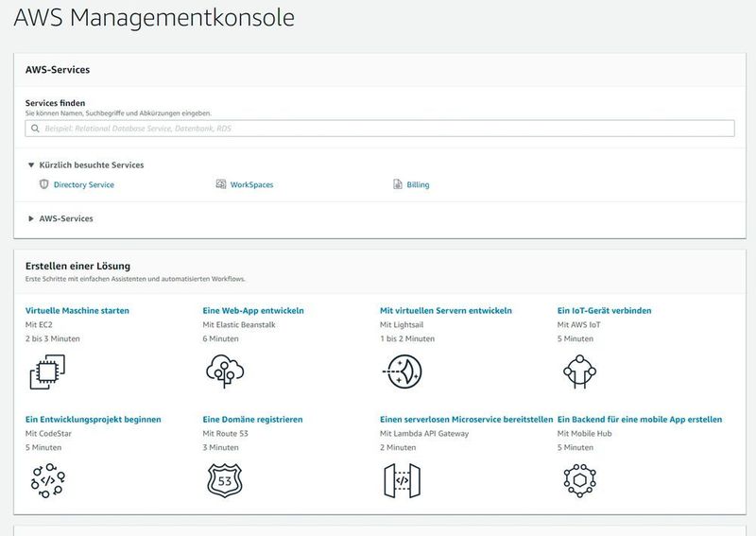Open Virtuelle Maschine starten link
This screenshot has width=756, height=536.
[x=77, y=311]
